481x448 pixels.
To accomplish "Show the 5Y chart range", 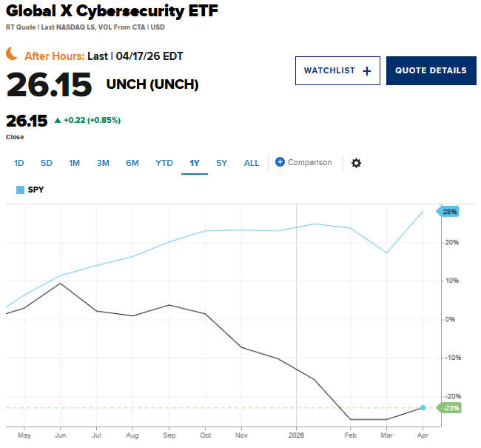I will point(222,163).
